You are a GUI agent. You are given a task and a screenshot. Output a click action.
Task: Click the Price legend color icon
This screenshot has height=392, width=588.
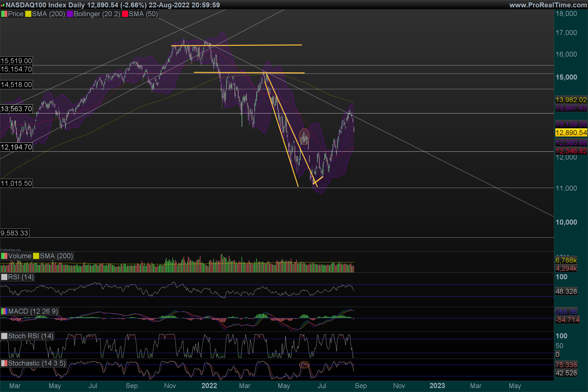click(x=4, y=14)
